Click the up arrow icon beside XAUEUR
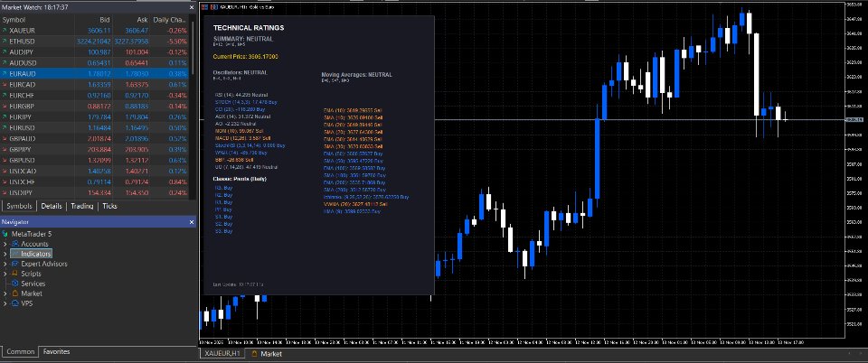Screen dimensions: 868x363 click(5, 31)
